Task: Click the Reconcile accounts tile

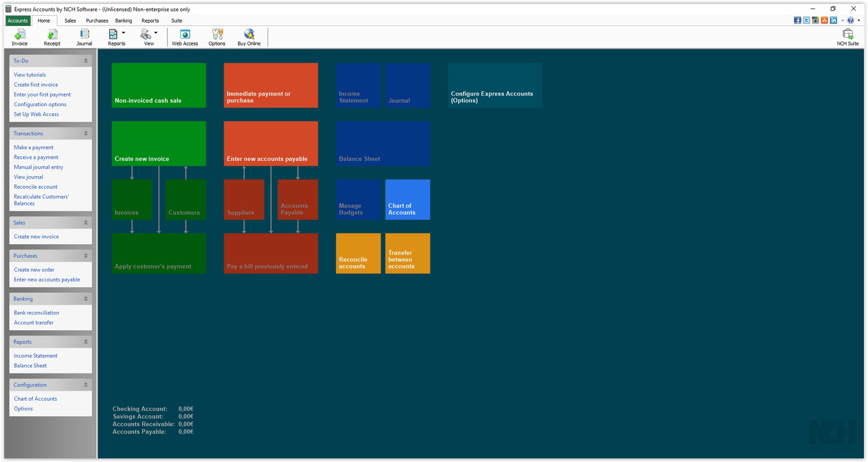Action: coord(358,254)
